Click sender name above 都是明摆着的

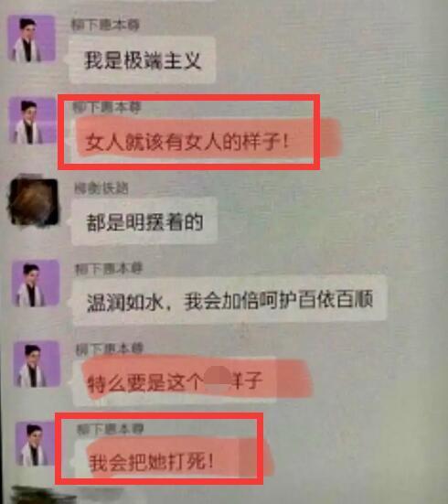[101, 188]
